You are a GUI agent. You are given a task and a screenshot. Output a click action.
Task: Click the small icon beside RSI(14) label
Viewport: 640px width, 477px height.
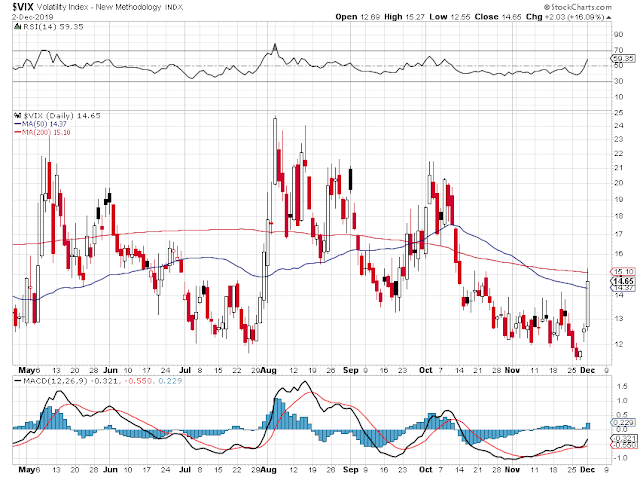(17, 27)
